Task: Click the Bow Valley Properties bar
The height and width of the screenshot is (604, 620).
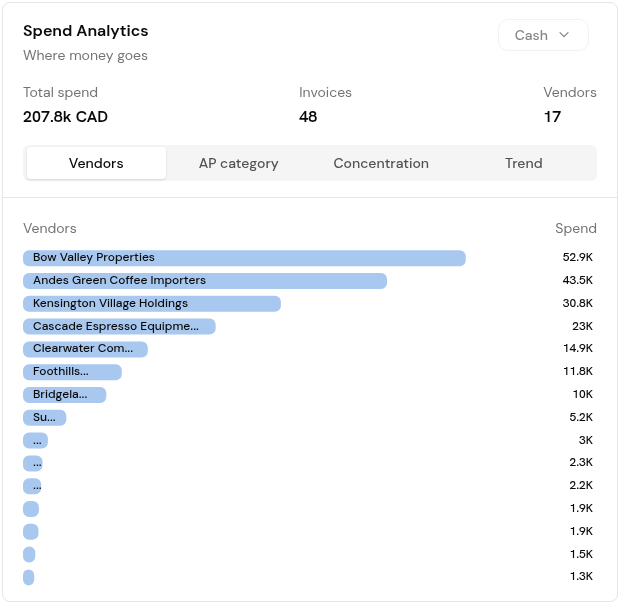Action: coord(244,258)
